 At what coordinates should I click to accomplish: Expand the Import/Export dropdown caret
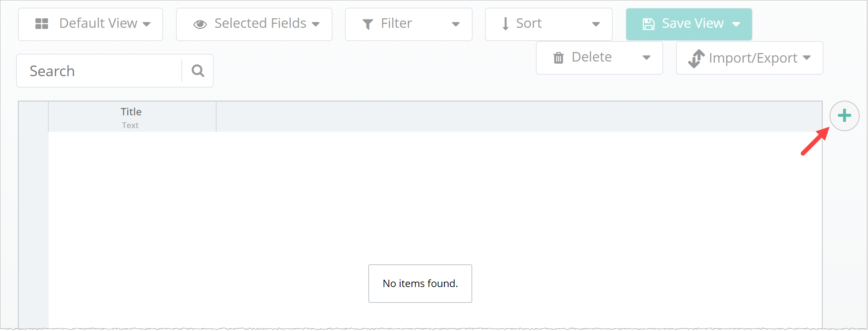807,58
